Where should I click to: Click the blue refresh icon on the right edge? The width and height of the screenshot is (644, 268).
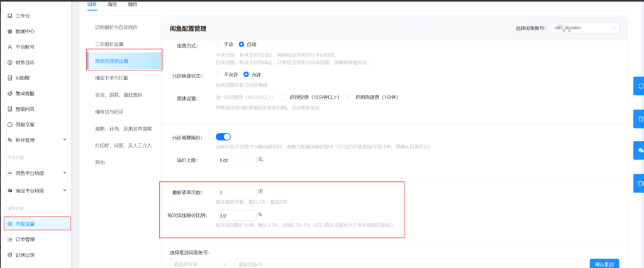pos(639,86)
